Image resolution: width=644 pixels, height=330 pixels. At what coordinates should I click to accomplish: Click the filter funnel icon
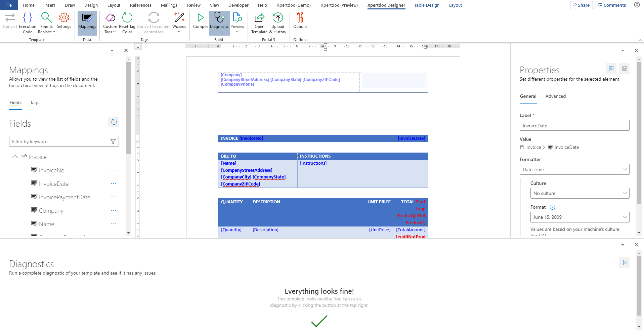point(113,141)
